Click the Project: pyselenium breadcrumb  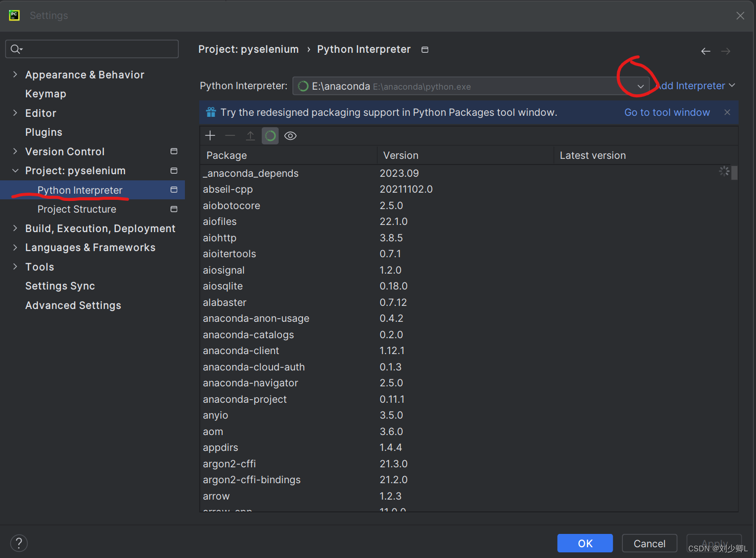point(248,49)
